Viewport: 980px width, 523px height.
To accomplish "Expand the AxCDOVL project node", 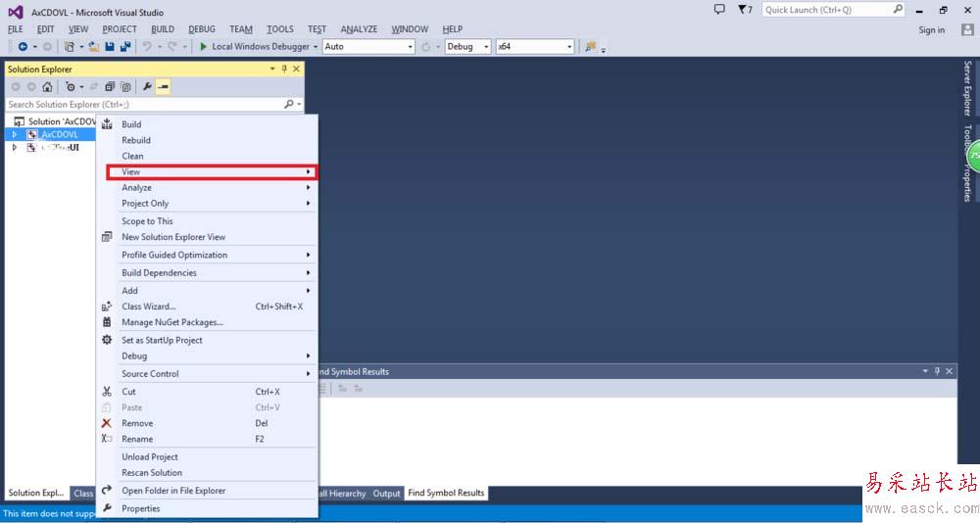I will [x=15, y=134].
